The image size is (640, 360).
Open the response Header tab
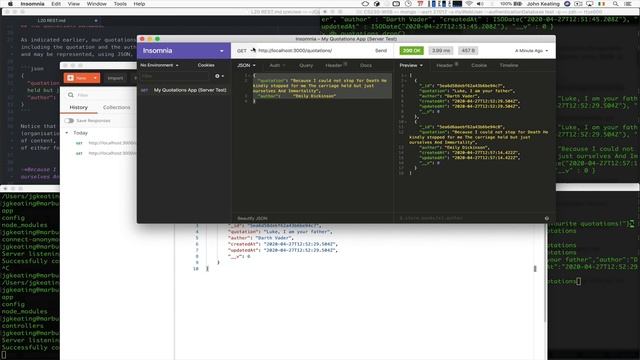coord(446,65)
